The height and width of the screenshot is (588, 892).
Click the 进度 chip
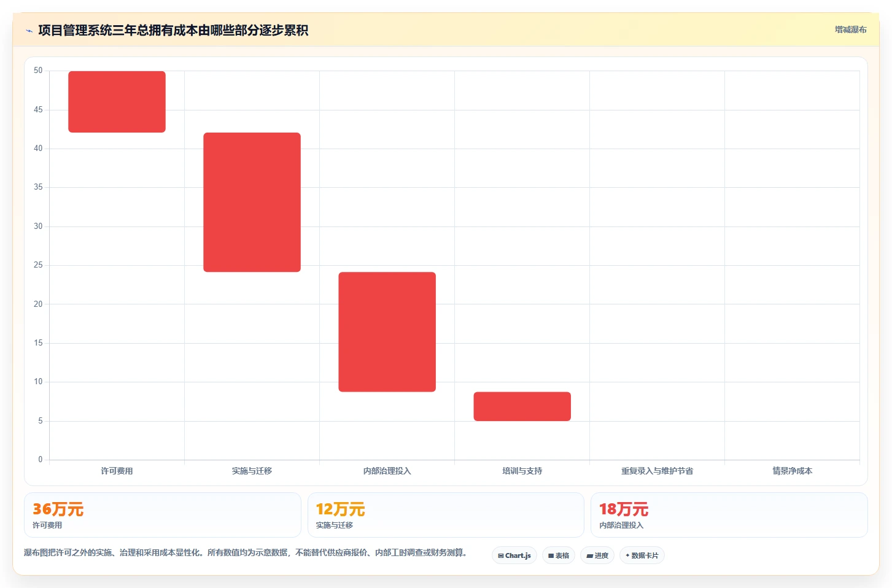pyautogui.click(x=597, y=555)
